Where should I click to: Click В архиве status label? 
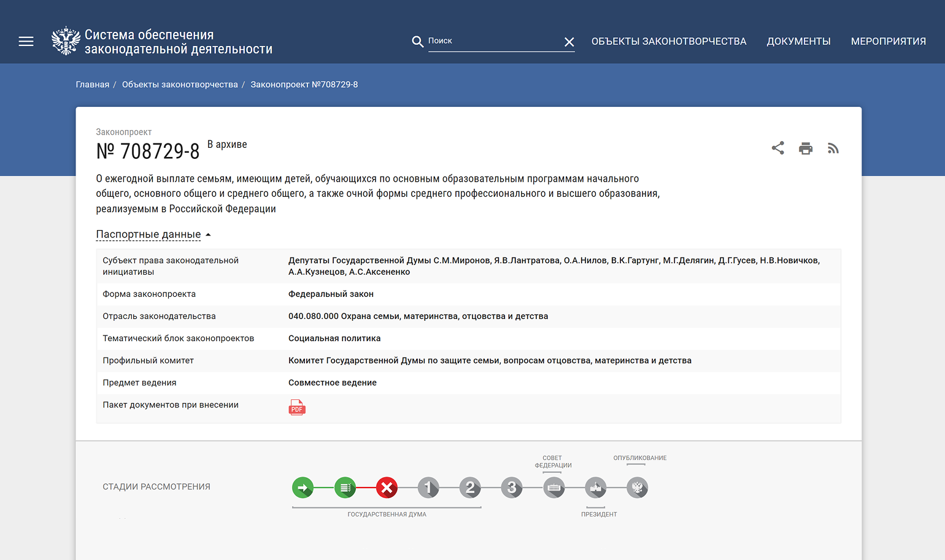pos(227,144)
